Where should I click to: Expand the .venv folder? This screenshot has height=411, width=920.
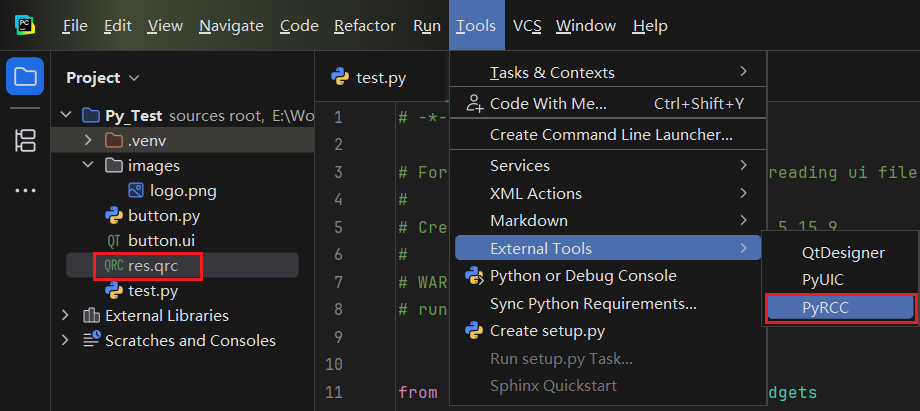(88, 140)
